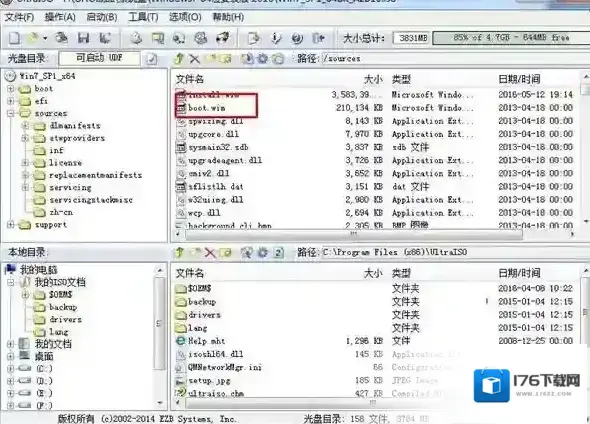Click the Help question-mark toolbar icon
The image size is (590, 424).
[x=297, y=38]
